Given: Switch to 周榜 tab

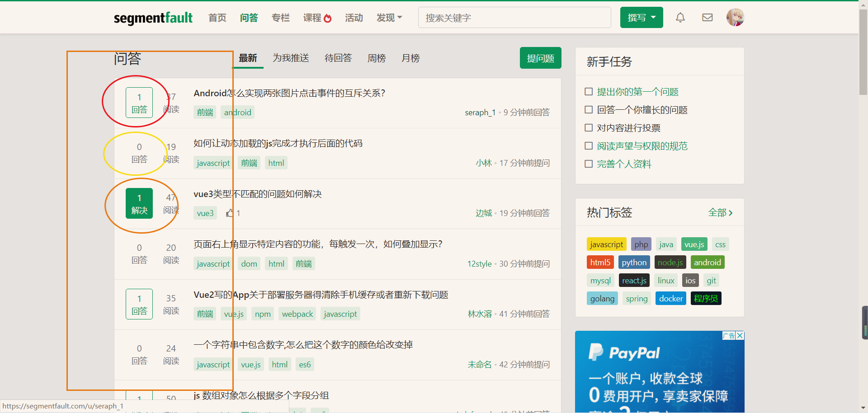Looking at the screenshot, I should coord(376,58).
